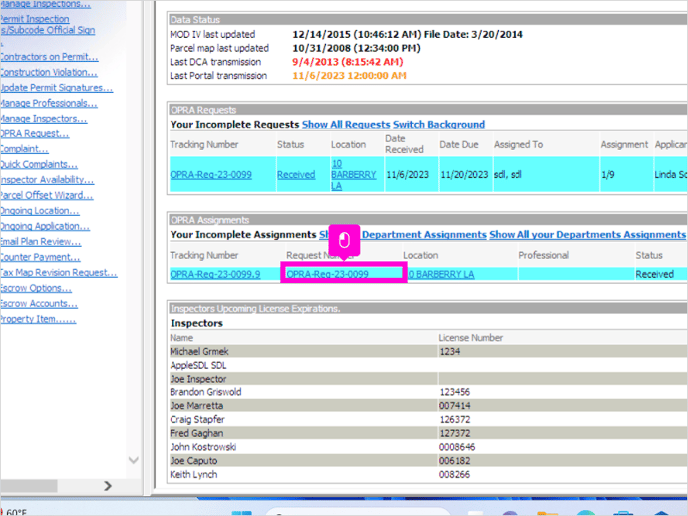Open BARBERRY LA location in assignments row
This screenshot has width=688, height=516.
tap(441, 274)
